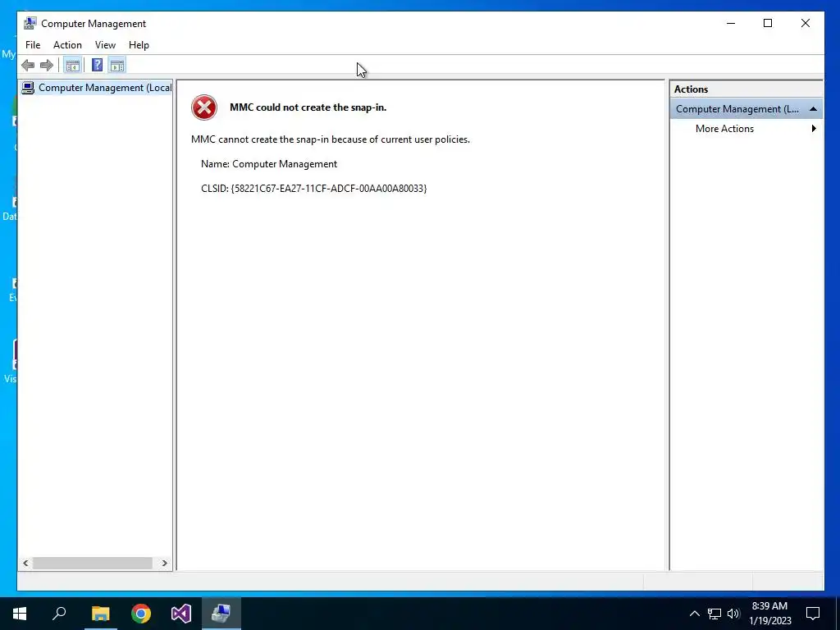Open the View menu
This screenshot has width=840, height=630.
click(105, 45)
